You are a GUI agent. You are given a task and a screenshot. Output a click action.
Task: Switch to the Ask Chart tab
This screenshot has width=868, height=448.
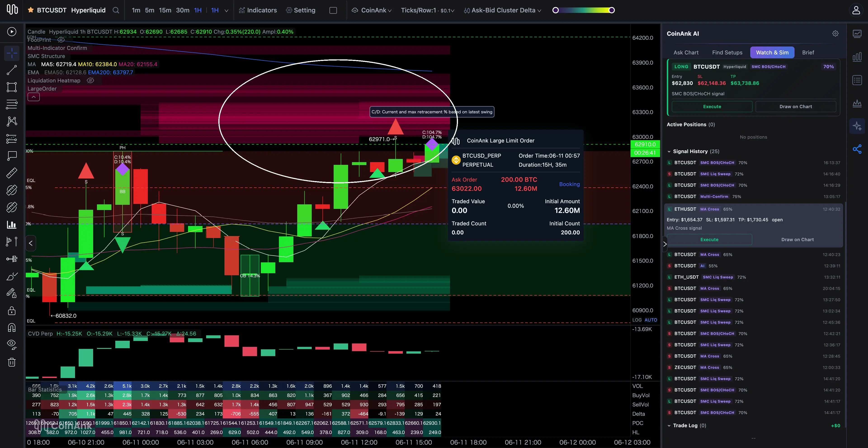pyautogui.click(x=686, y=53)
